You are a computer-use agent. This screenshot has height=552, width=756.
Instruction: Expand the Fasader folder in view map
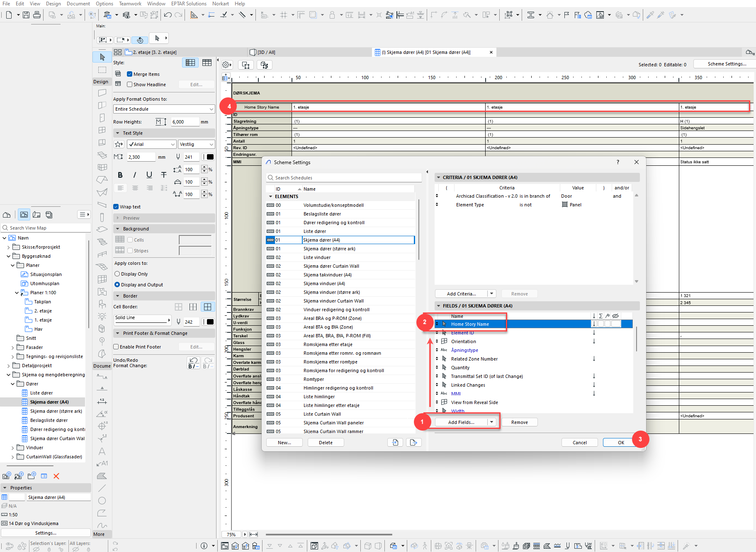[x=12, y=347]
